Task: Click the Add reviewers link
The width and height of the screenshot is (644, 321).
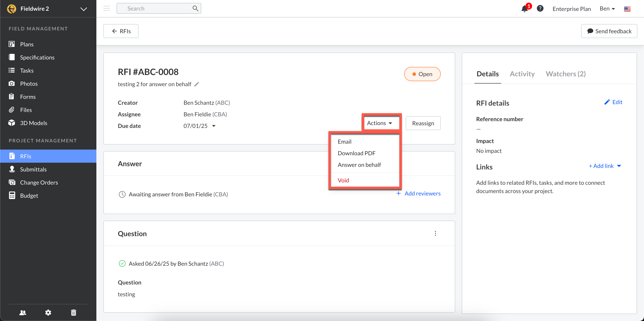Action: (422, 194)
